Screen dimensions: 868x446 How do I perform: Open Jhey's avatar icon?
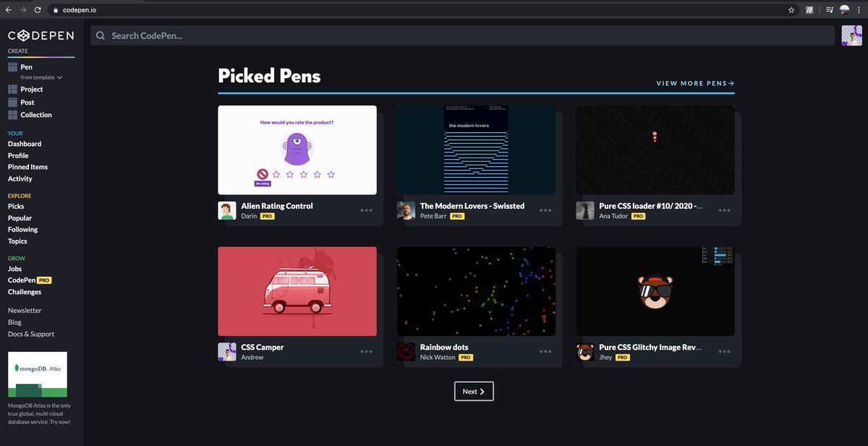(585, 352)
